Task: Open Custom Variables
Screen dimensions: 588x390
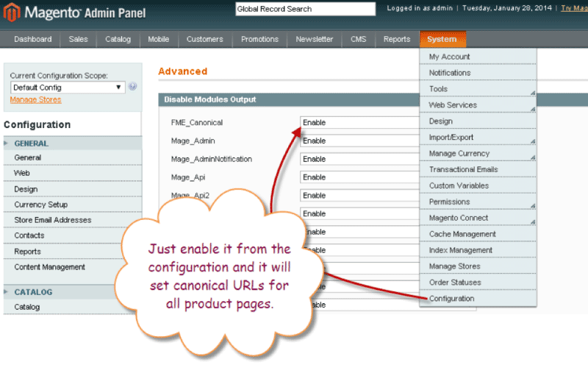Action: 478,186
